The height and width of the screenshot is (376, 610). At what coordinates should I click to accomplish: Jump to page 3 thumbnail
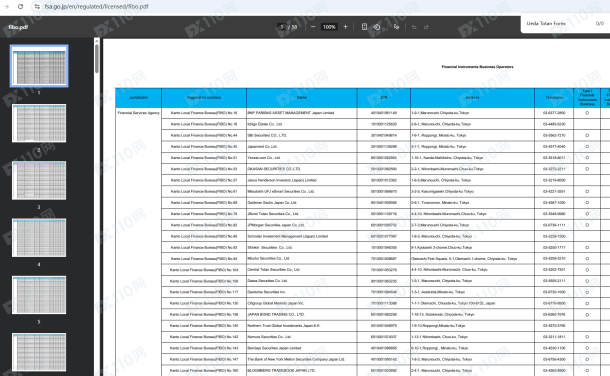click(x=39, y=180)
